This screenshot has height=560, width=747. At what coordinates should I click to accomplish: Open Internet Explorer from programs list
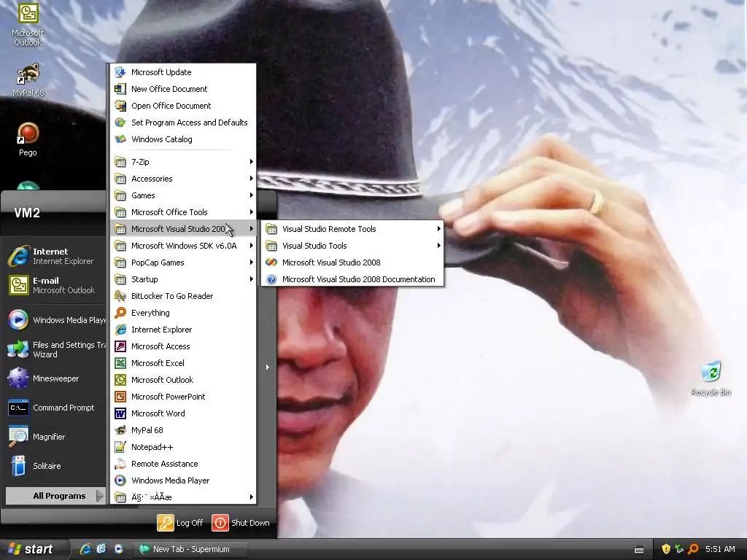pyautogui.click(x=183, y=330)
